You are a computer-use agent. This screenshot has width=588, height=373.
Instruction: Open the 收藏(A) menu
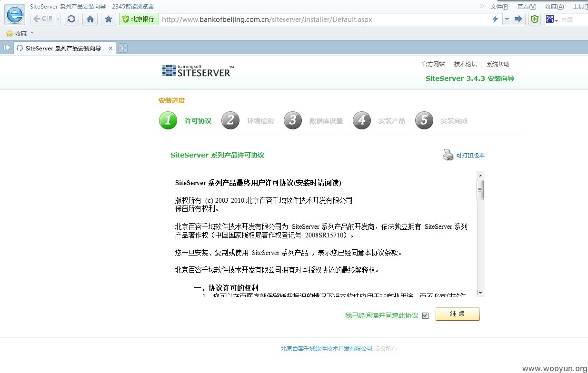(x=554, y=7)
